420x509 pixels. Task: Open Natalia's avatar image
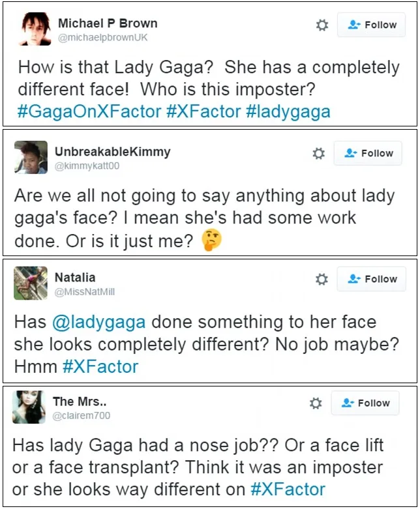31,283
